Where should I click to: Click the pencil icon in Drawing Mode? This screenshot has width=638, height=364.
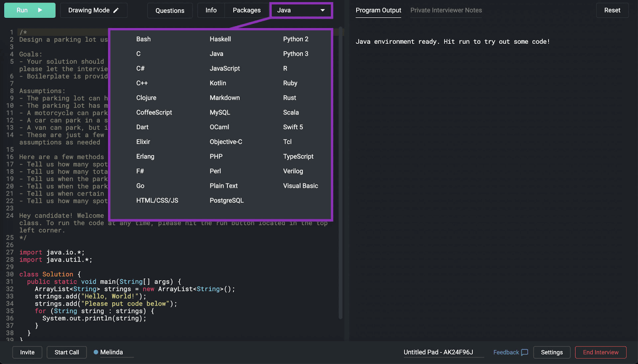(x=116, y=10)
